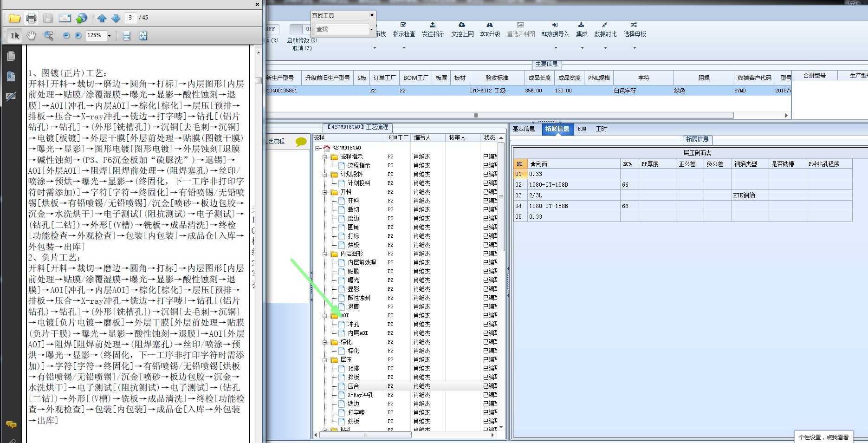Viewport: 868px width, 443px height.
Task: Click the save disk icon in PDF toolbar
Action: coord(48,18)
